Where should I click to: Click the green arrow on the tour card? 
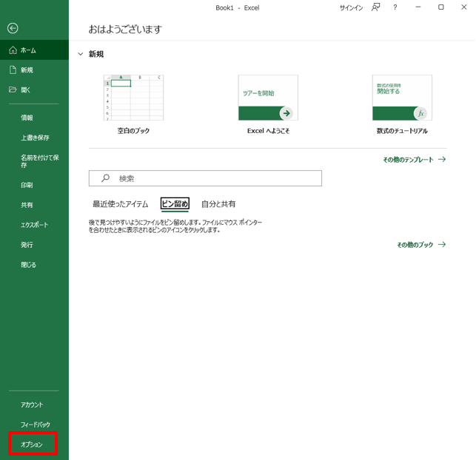click(x=286, y=113)
